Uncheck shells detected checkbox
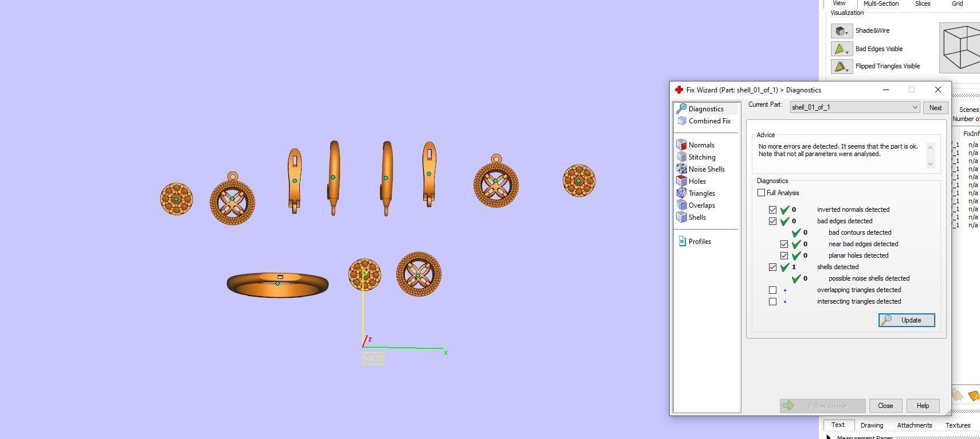Image resolution: width=980 pixels, height=439 pixels. click(x=772, y=267)
